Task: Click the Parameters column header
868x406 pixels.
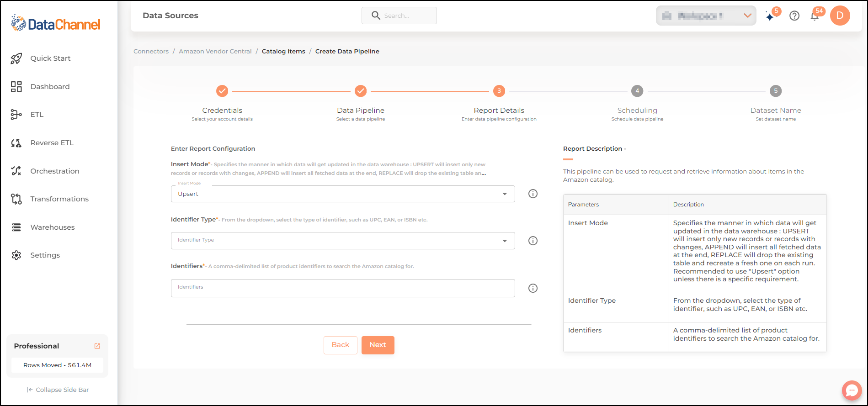Action: (616, 205)
